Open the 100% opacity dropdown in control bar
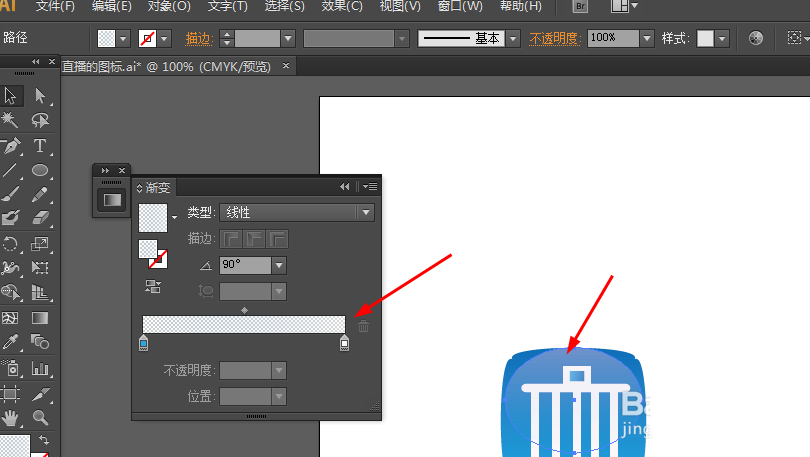Viewport: 810px width, 457px height. click(647, 38)
